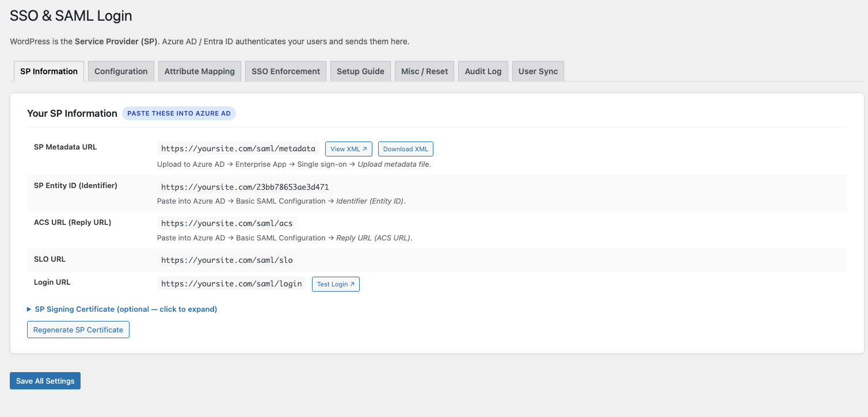Click the SP Entity ID (Identifier) label
The image size is (868, 417).
coord(75,185)
